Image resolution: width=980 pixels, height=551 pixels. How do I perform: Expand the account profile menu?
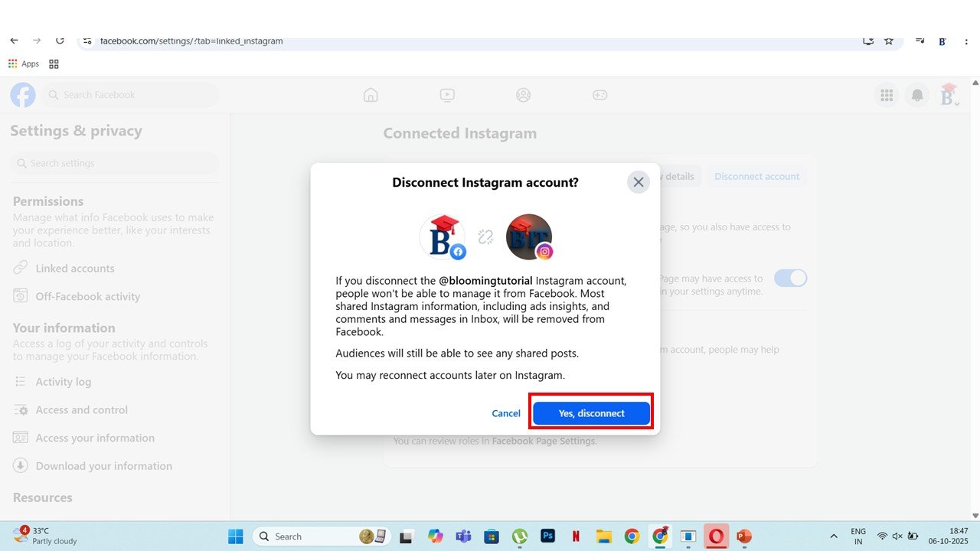[949, 96]
